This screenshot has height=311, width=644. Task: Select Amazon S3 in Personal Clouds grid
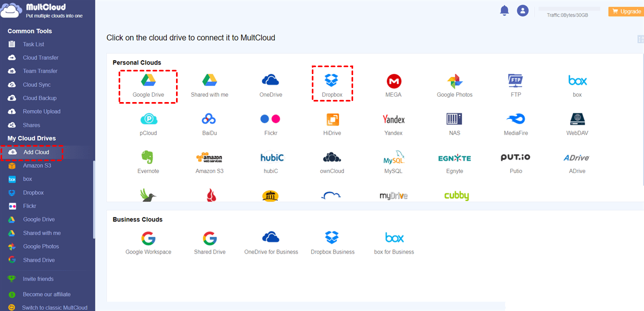(x=209, y=162)
